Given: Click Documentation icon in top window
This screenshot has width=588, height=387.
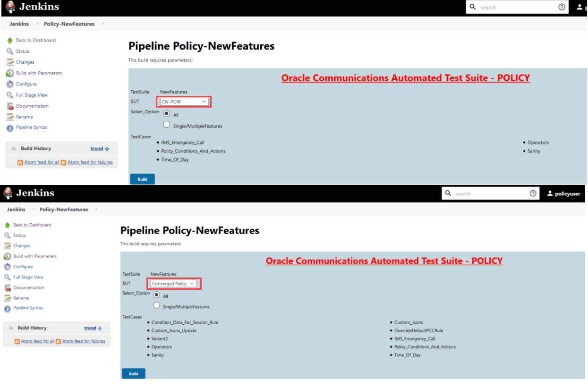Looking at the screenshot, I should tap(10, 106).
